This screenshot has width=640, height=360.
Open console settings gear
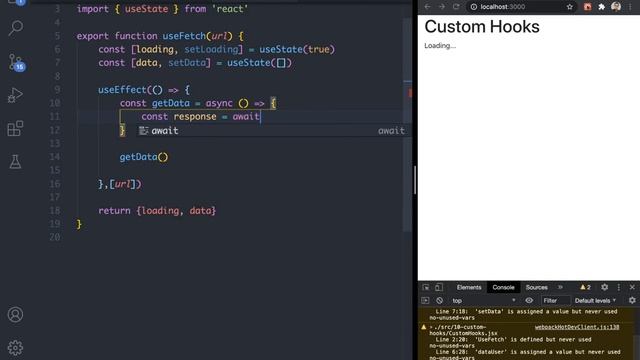(x=632, y=300)
